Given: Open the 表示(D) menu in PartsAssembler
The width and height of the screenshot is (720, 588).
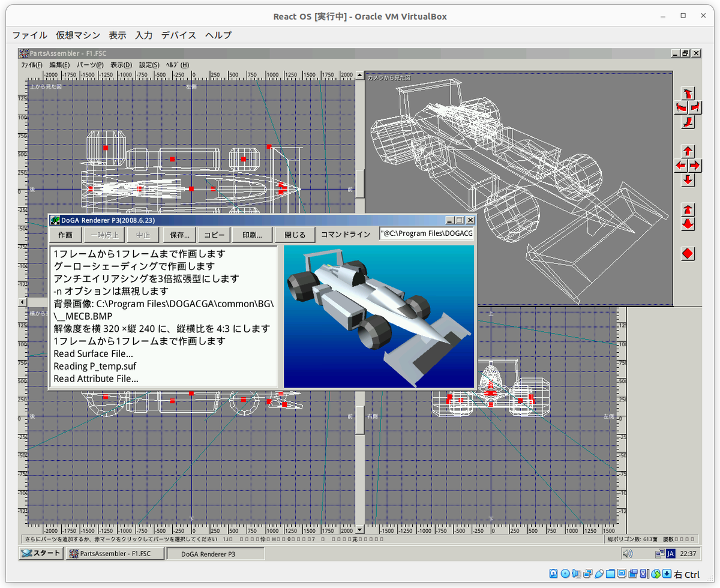Looking at the screenshot, I should click(121, 65).
